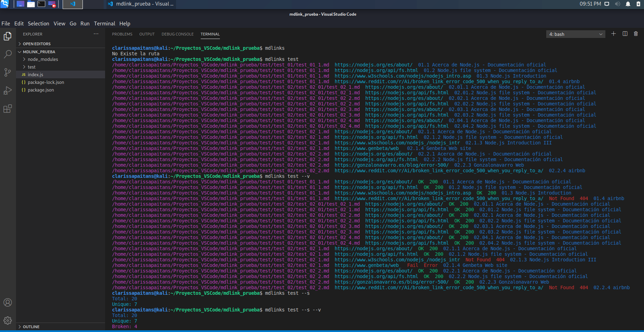Open the File menu
Viewport: 644px width, 332px height.
click(6, 24)
